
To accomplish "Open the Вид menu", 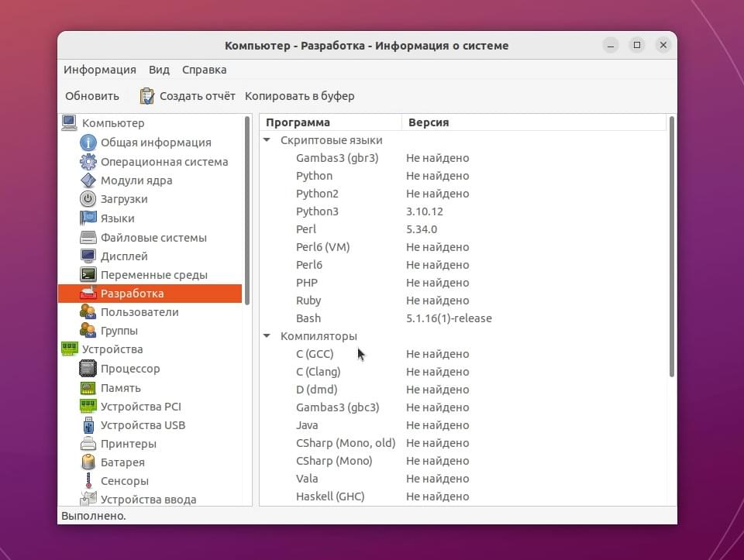I will (159, 70).
